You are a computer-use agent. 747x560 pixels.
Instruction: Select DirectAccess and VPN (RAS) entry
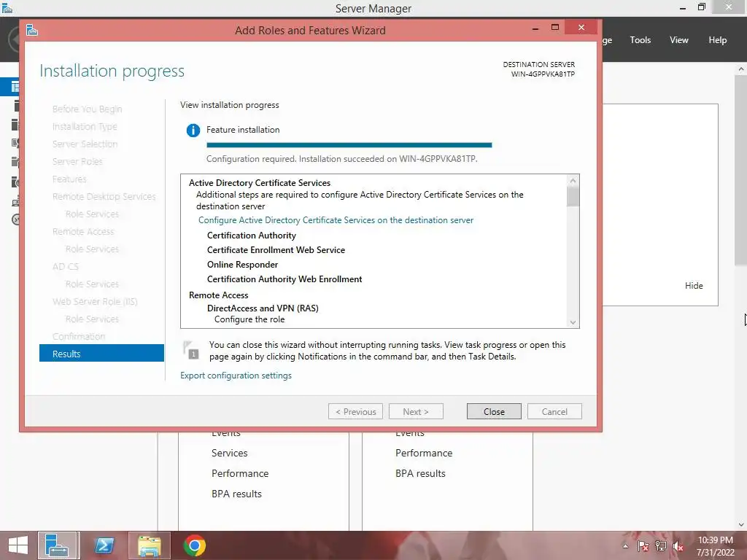tap(263, 308)
